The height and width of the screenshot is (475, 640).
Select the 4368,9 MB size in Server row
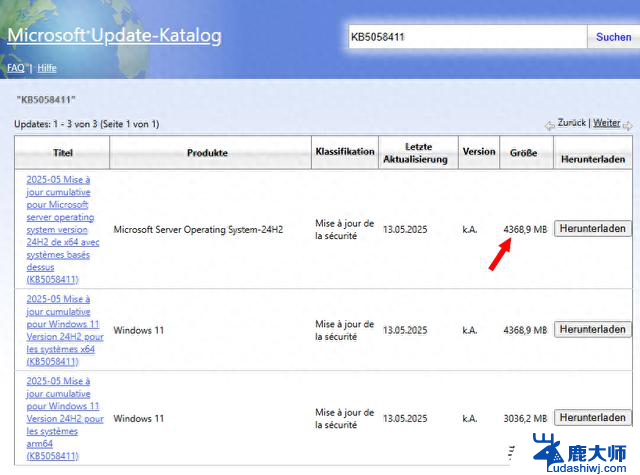(525, 229)
